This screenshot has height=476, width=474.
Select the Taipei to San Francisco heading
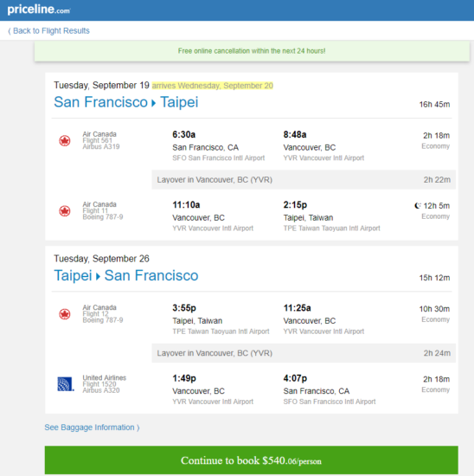[x=126, y=275]
